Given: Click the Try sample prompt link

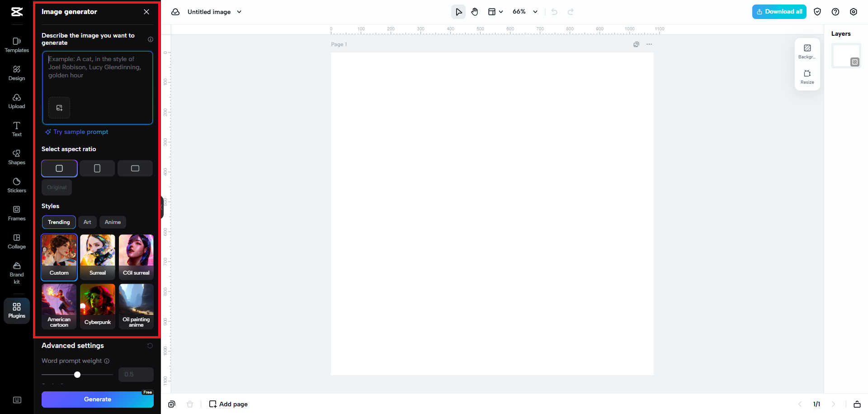Looking at the screenshot, I should [x=80, y=132].
